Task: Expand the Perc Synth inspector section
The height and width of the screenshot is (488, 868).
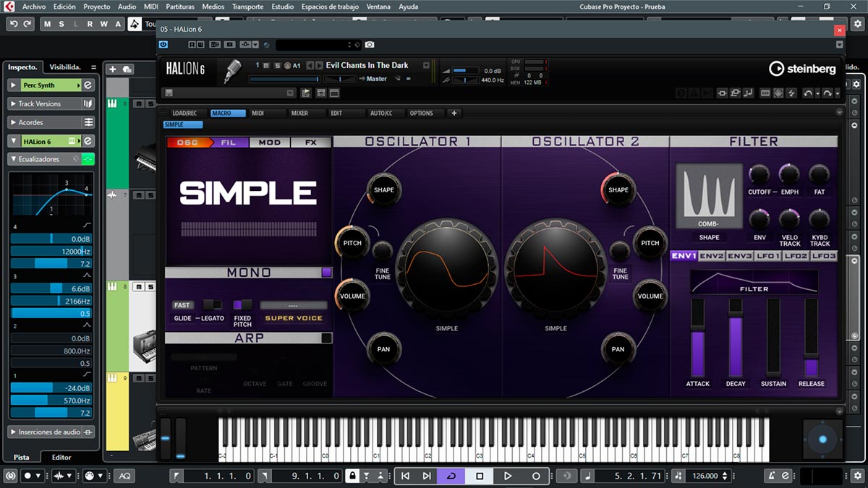Action: pyautogui.click(x=14, y=85)
